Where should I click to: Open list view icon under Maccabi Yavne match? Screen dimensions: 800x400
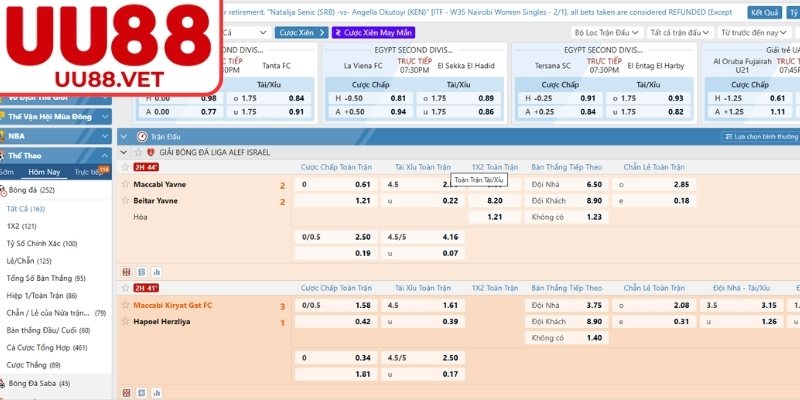[x=142, y=272]
